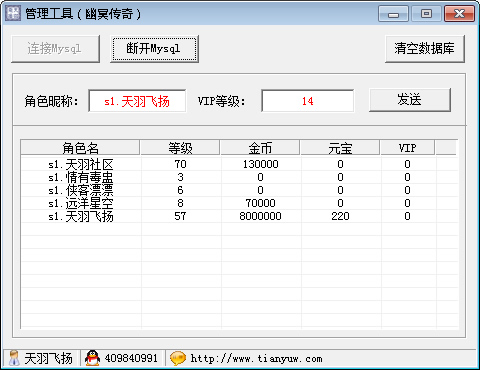
Task: Minimize the 管理工具 window
Action: pos(393,14)
